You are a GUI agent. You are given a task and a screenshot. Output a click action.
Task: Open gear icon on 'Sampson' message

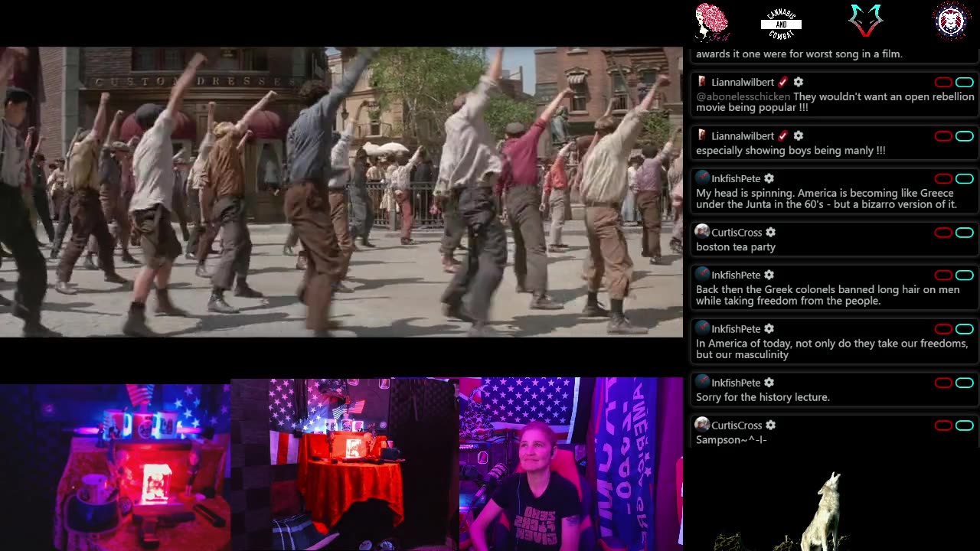coord(770,425)
